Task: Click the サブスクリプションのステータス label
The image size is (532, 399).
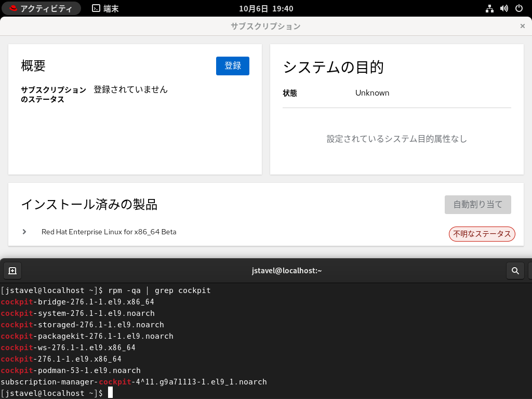Action: click(x=54, y=95)
